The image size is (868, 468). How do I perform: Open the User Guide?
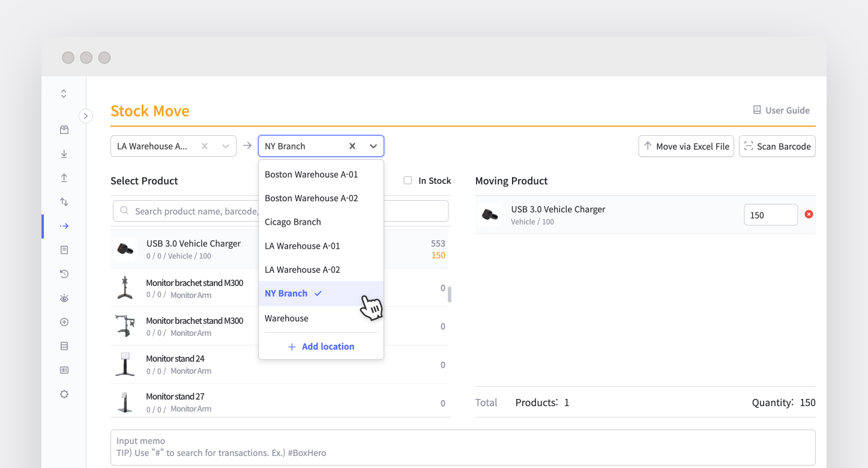point(781,110)
